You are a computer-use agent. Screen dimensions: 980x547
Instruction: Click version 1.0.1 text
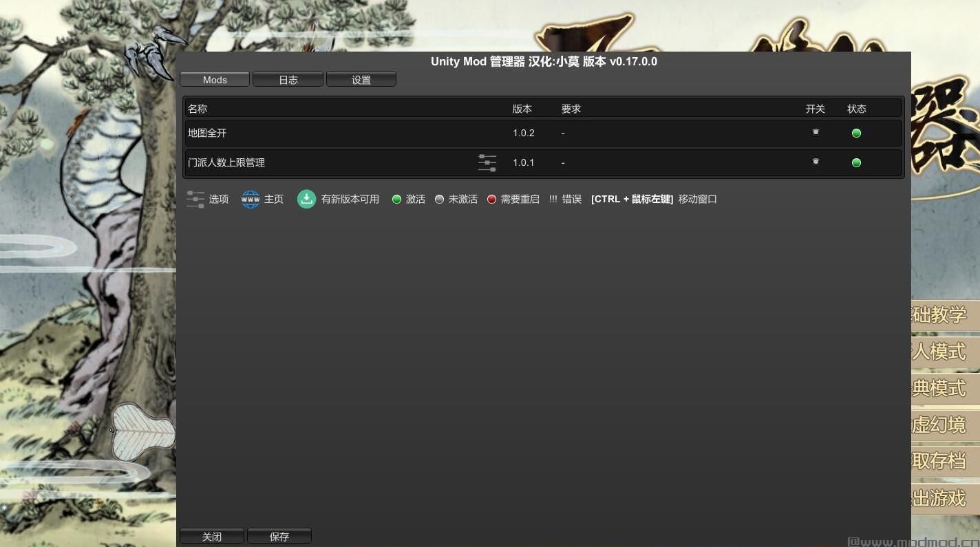coord(524,163)
